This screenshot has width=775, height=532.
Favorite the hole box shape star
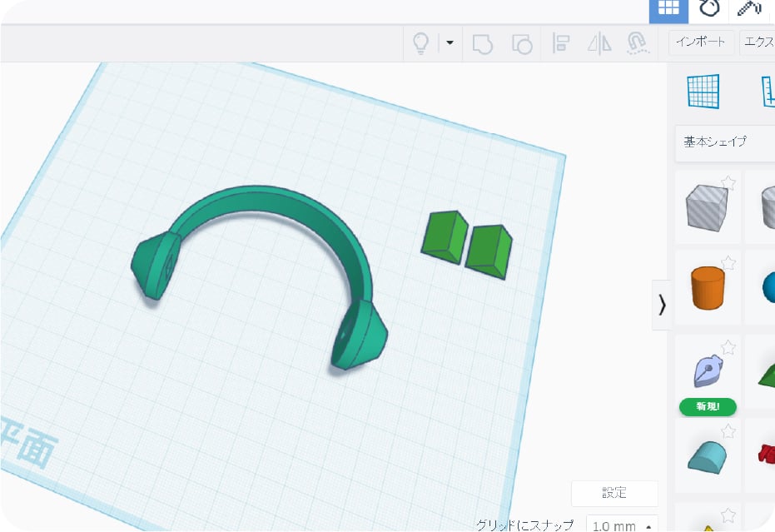tap(728, 182)
